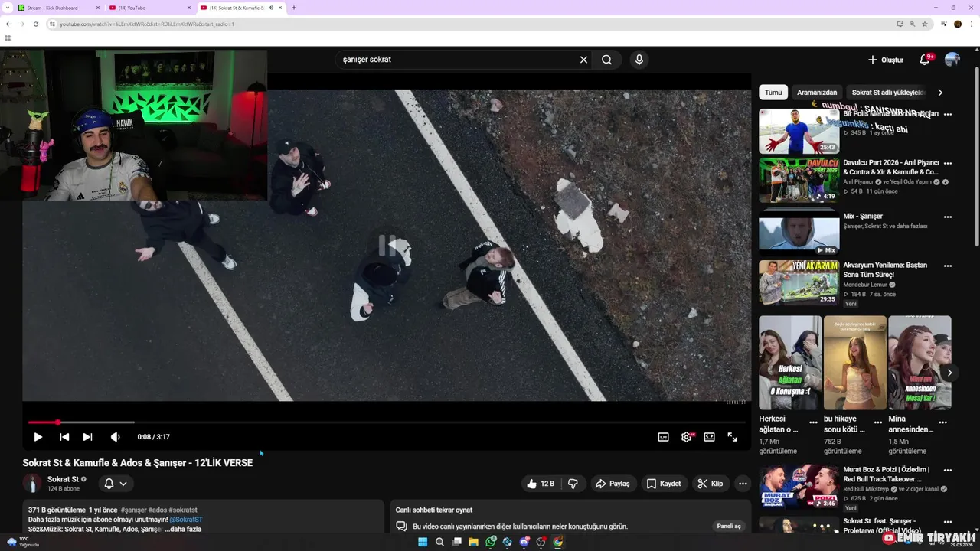Open the tab search dropdown arrow
This screenshot has width=980, height=551.
(7, 8)
